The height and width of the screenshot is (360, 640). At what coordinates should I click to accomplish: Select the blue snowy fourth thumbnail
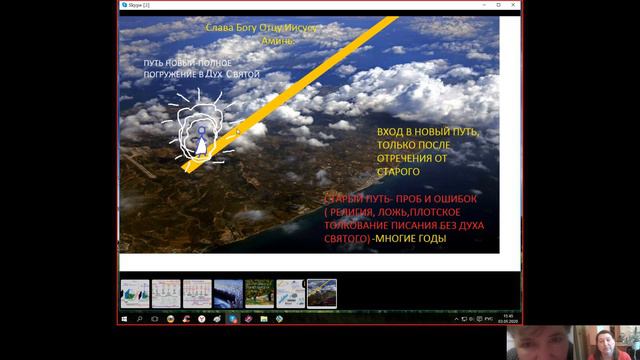(x=228, y=293)
